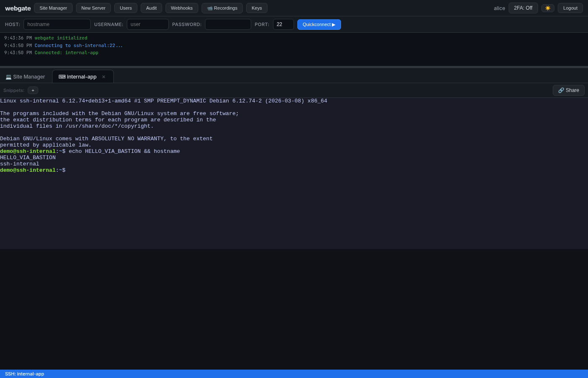Click New Server in the top bar

(x=93, y=8)
